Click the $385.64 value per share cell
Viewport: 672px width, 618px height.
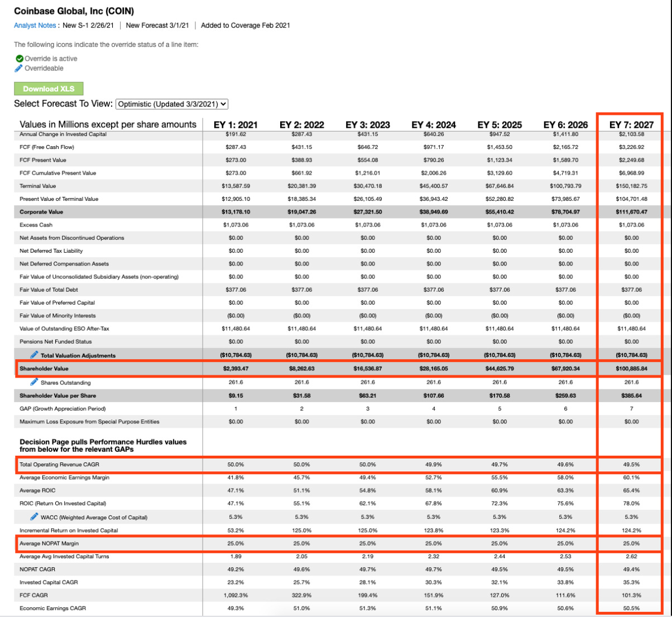pos(631,395)
